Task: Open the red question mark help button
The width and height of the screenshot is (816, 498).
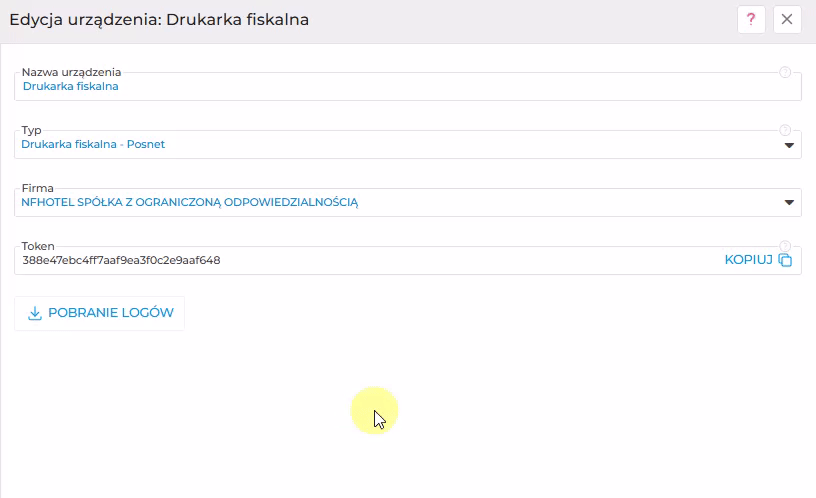Action: point(751,20)
